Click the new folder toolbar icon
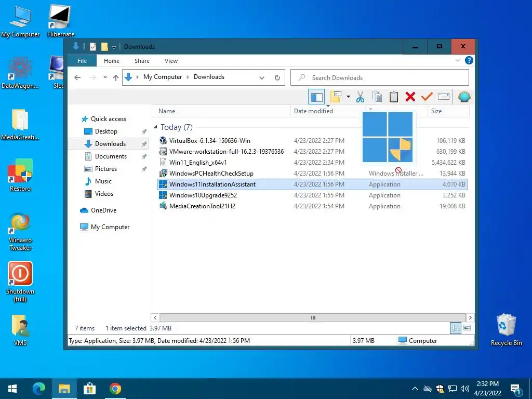Screen dimensions: 532x399 pyautogui.click(x=336, y=97)
